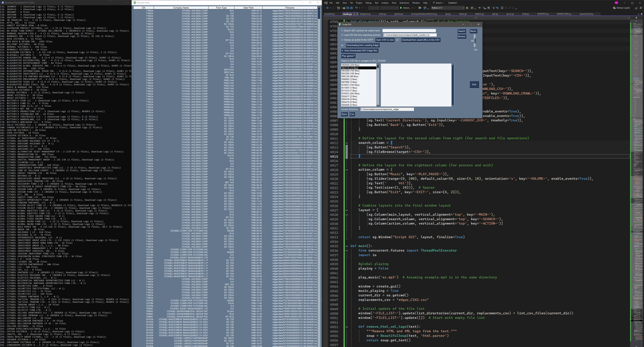The height and width of the screenshot is (347, 644).
Task: Select the '1063296 (195 files)' list entry
Action: click(x=358, y=73)
